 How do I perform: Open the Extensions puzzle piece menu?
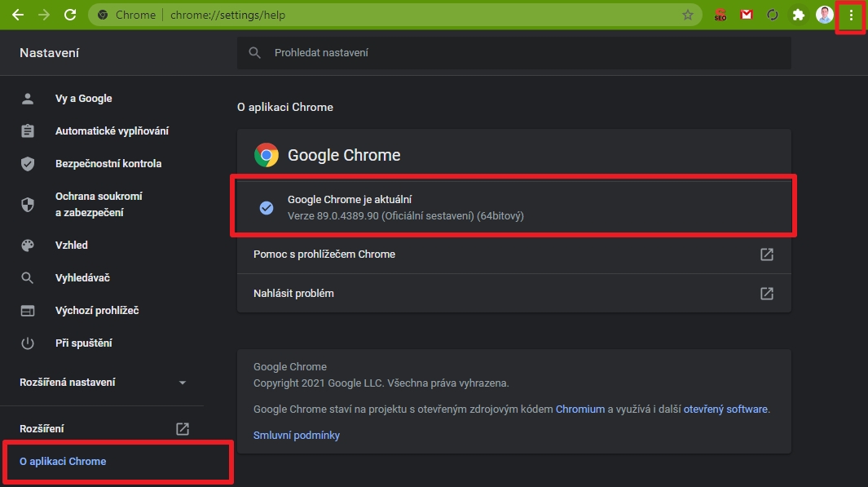(798, 15)
